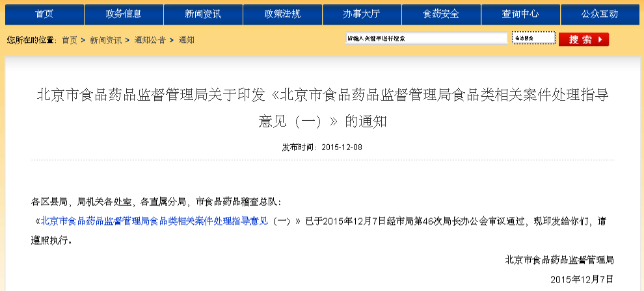Click the signature 北京市食品药品监督管理局 below the body text
This screenshot has height=291, width=644.
pyautogui.click(x=559, y=260)
